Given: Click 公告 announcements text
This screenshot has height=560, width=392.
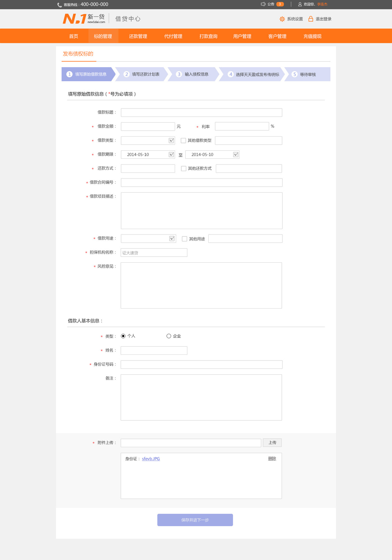Looking at the screenshot, I should (271, 4).
